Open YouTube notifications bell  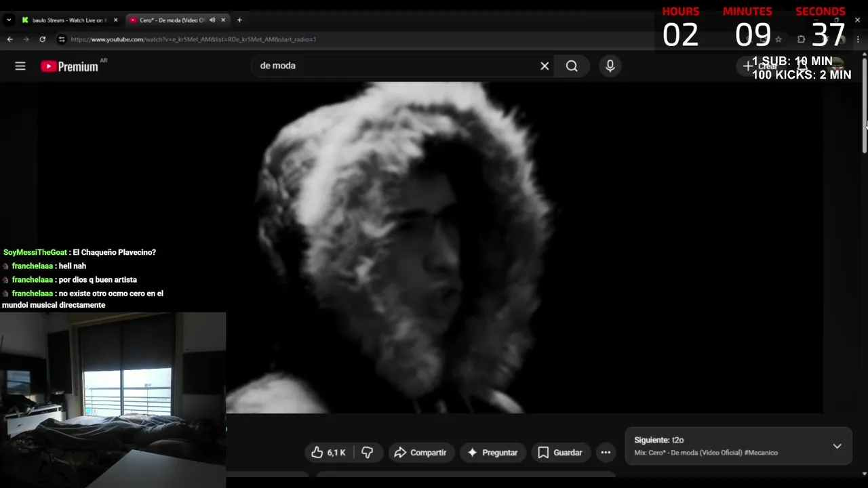click(803, 66)
